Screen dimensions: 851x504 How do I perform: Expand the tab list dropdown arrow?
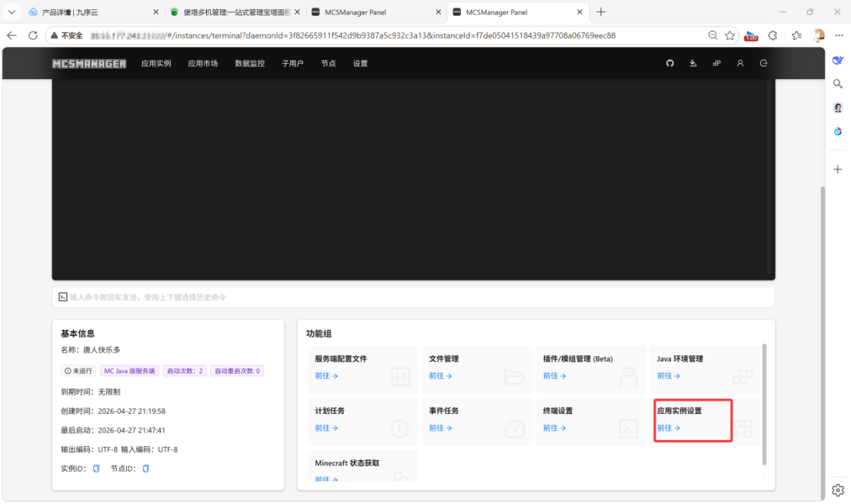tap(12, 12)
